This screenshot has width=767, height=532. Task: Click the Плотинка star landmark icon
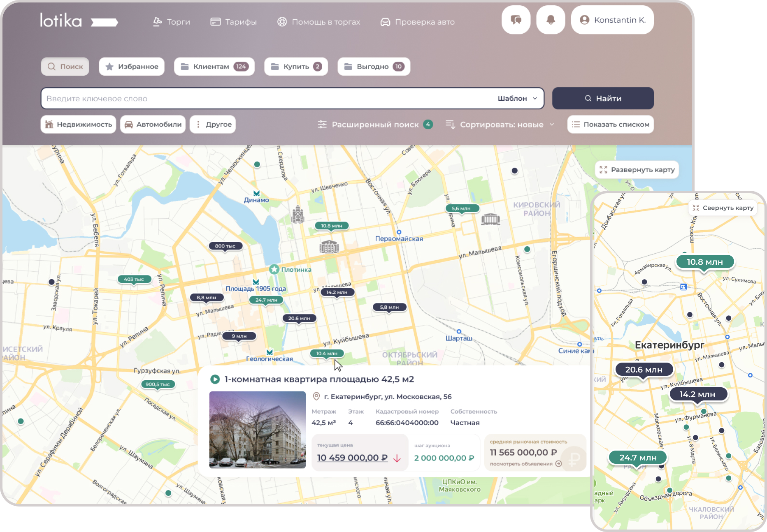[x=274, y=270]
